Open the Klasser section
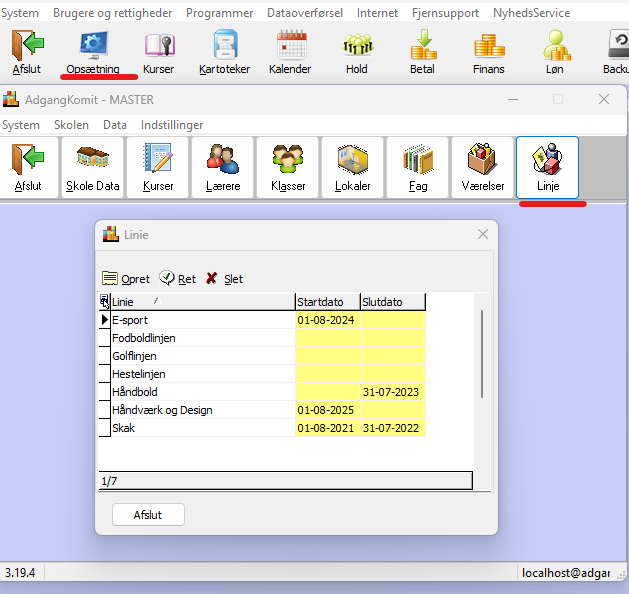This screenshot has width=629, height=594. pos(288,168)
